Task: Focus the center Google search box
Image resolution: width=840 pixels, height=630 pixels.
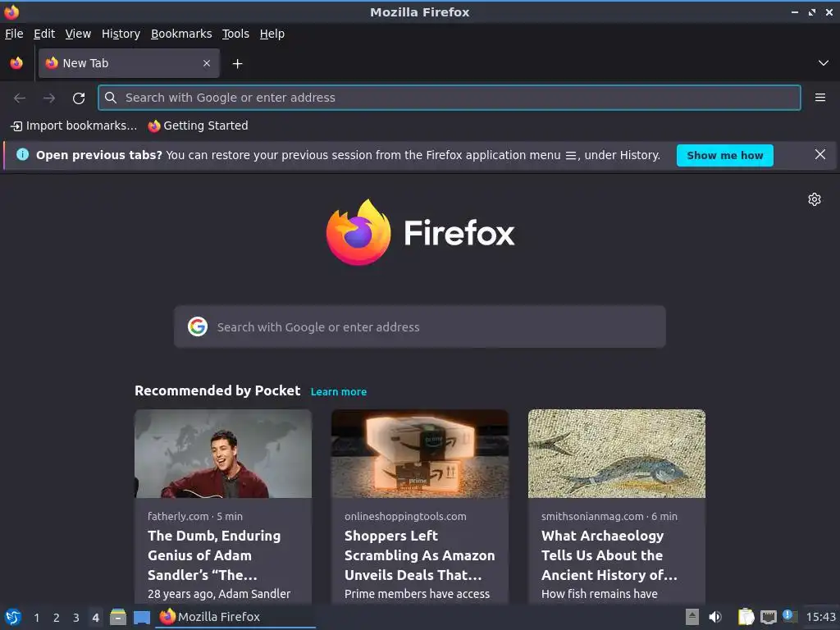Action: 419,326
